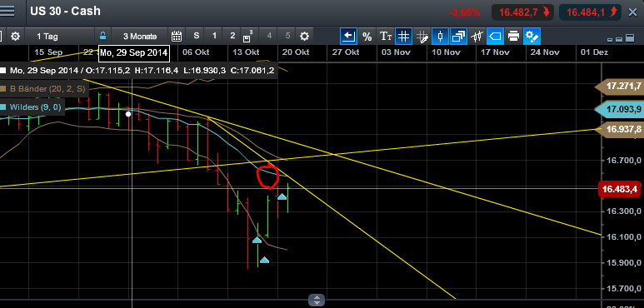Click the date field Mo, 29 Sep 2014
Image resolution: width=644 pixels, height=308 pixels.
(x=134, y=52)
